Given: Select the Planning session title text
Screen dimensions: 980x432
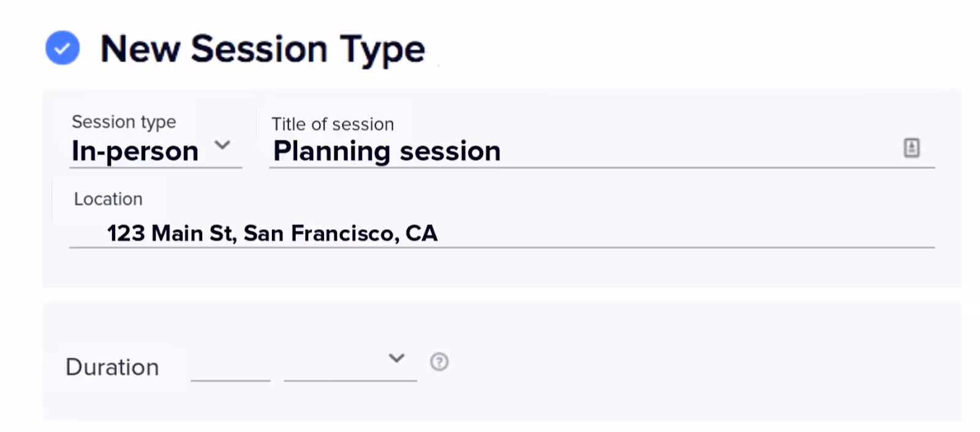Looking at the screenshot, I should tap(387, 151).
